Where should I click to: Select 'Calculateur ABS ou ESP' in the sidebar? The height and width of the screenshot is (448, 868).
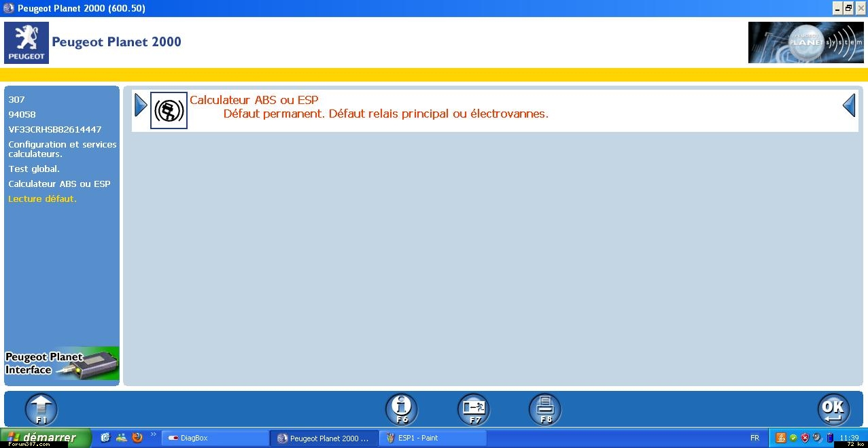[59, 184]
